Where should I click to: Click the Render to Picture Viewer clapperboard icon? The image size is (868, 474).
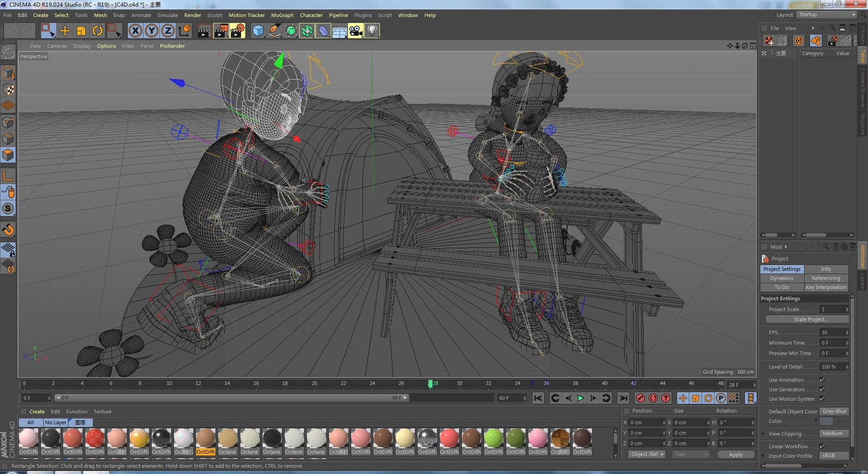[221, 31]
